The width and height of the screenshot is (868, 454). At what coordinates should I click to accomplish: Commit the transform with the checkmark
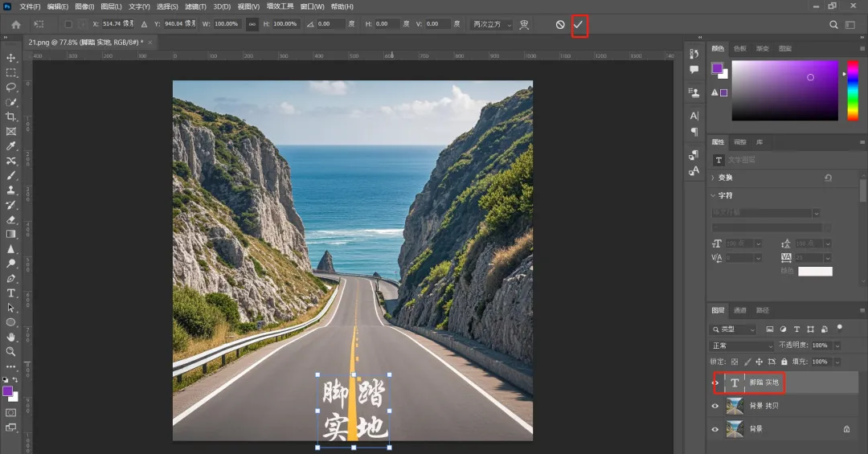point(578,25)
